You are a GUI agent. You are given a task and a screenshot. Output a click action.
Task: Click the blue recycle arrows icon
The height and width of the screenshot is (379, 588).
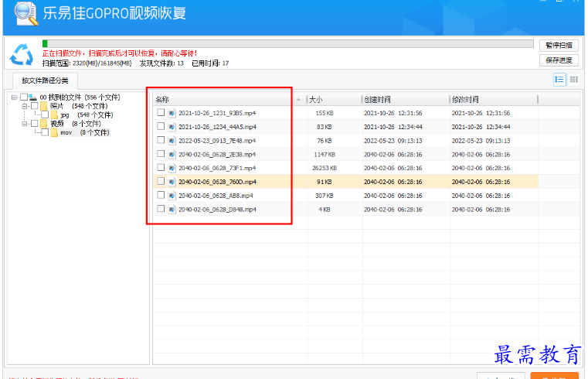(x=22, y=54)
